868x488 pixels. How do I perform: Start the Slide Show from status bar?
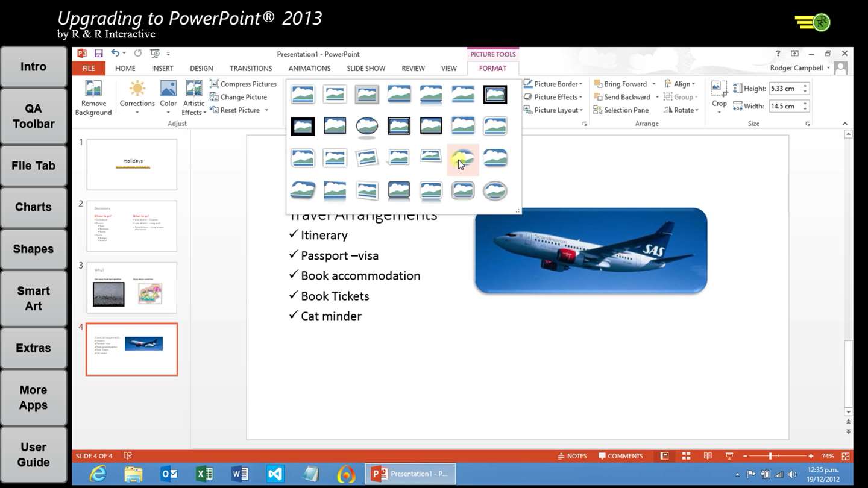coord(729,456)
